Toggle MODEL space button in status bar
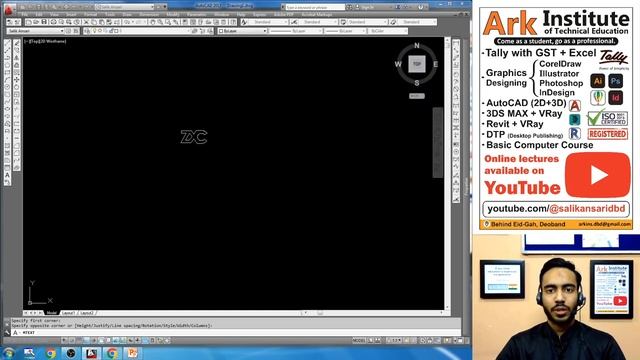Screen dimensions: 640x360 click(x=358, y=340)
